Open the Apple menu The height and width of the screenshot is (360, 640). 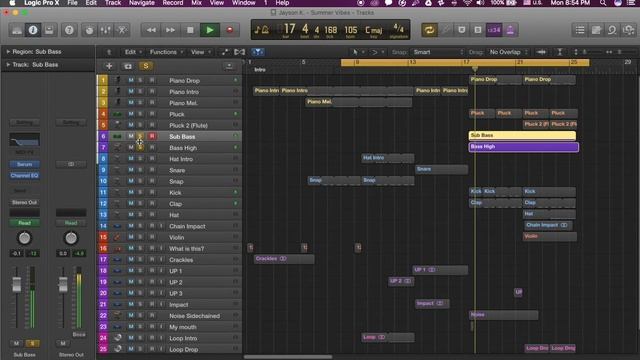coord(13,3)
